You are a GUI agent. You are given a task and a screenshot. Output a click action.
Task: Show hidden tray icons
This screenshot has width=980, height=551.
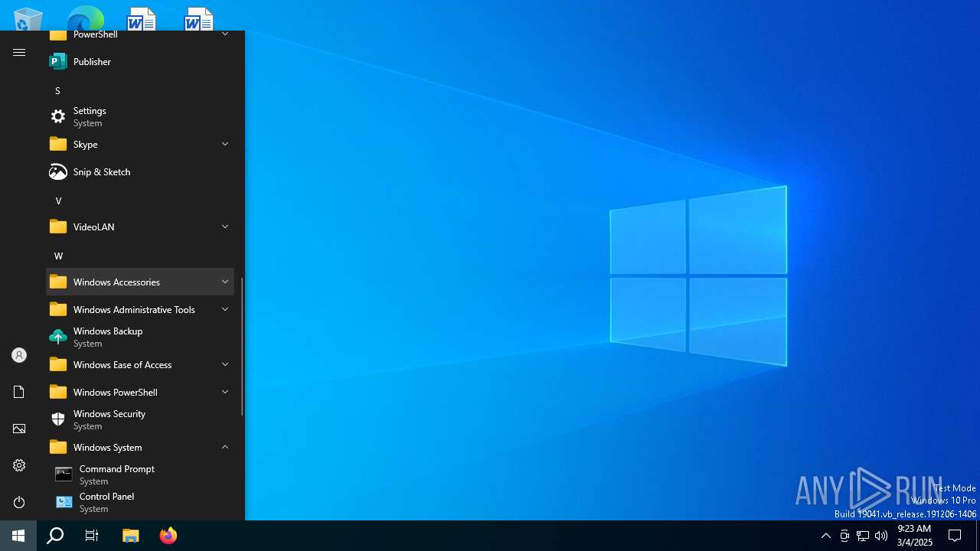point(825,536)
